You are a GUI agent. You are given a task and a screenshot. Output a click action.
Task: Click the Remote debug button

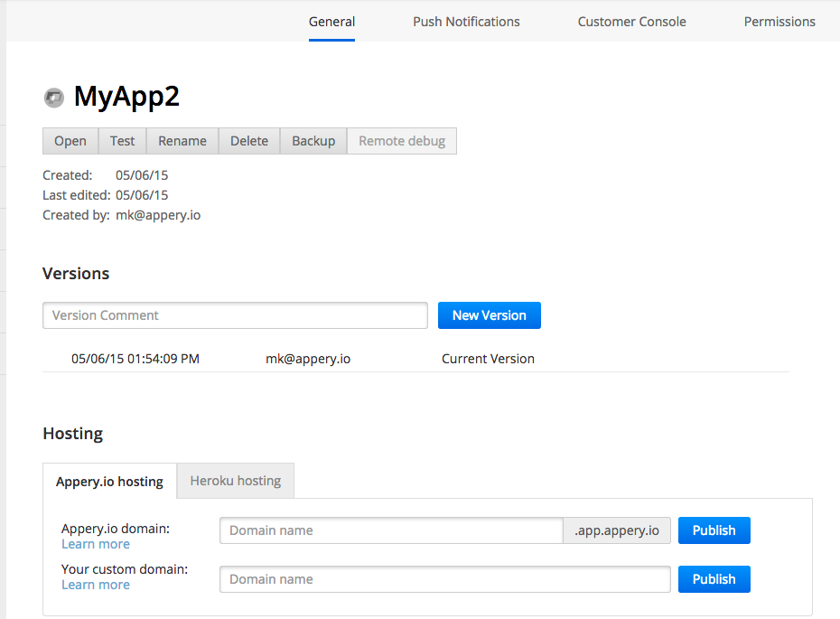[x=402, y=141]
